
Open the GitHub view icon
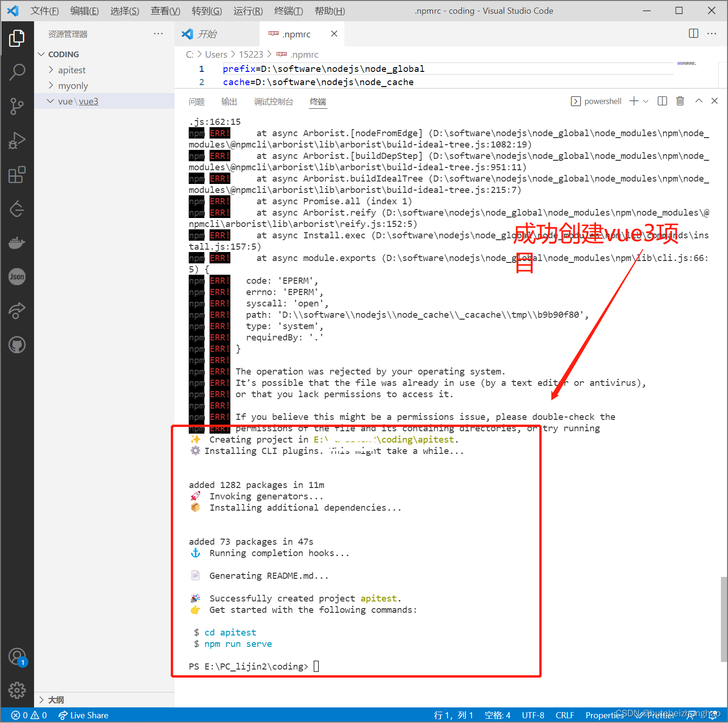click(18, 345)
